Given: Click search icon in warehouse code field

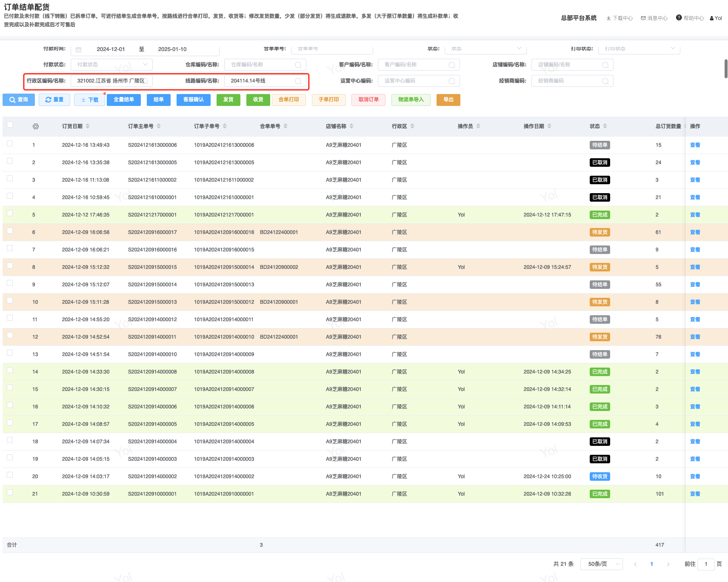Looking at the screenshot, I should pyautogui.click(x=298, y=65).
